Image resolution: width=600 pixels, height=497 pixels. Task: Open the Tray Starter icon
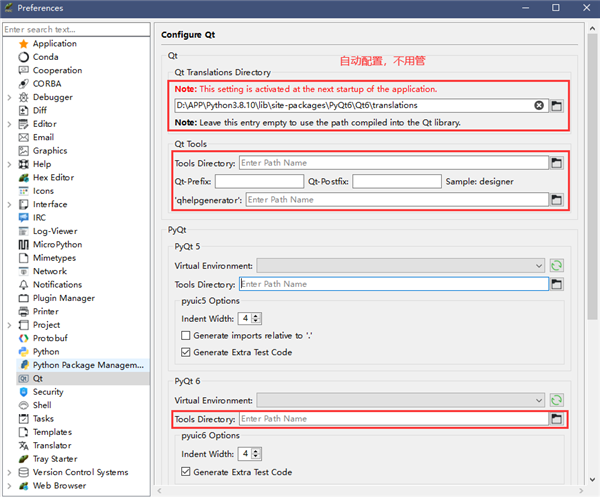(24, 459)
